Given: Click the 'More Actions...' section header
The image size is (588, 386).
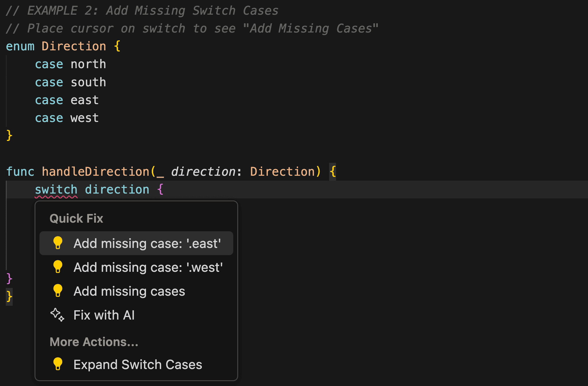Looking at the screenshot, I should [x=94, y=342].
